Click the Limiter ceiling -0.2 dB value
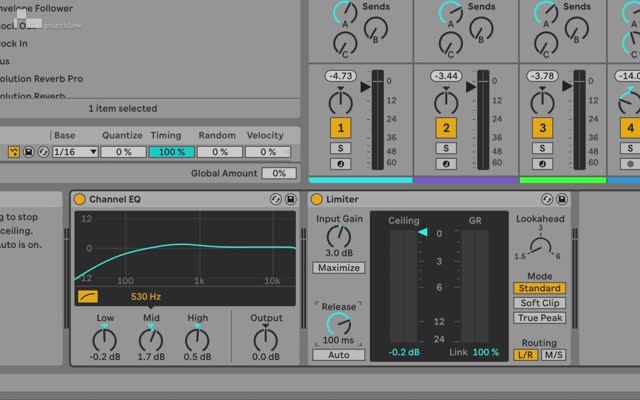The width and height of the screenshot is (640, 400). coord(404,352)
